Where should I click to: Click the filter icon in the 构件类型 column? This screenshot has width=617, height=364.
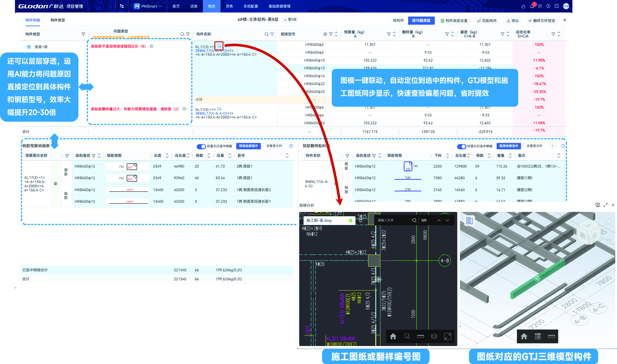(x=83, y=34)
